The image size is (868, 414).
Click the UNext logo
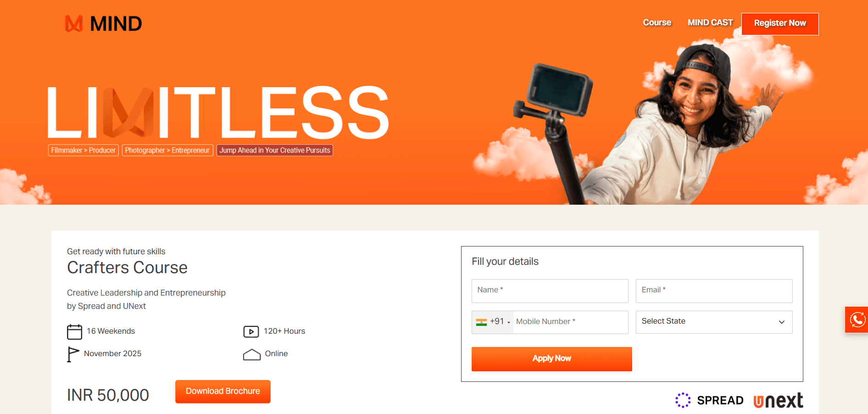pyautogui.click(x=778, y=401)
